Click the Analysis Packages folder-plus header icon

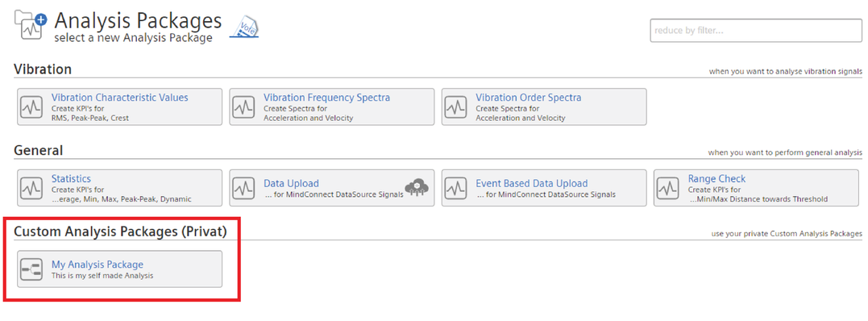[x=31, y=25]
